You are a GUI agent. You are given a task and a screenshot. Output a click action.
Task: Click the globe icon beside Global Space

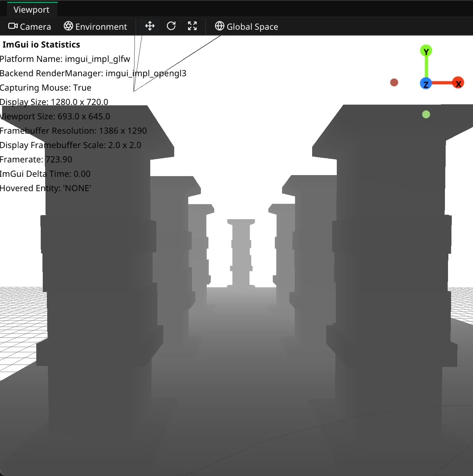tap(220, 26)
